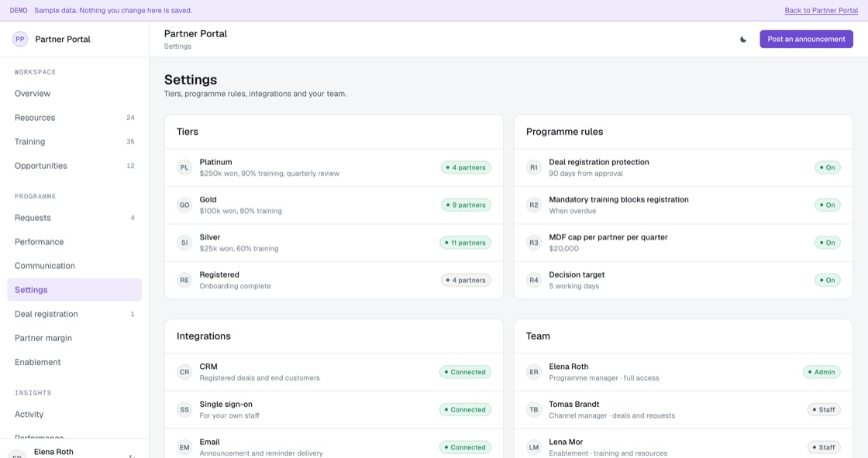Open Performance under Programme

click(x=74, y=242)
